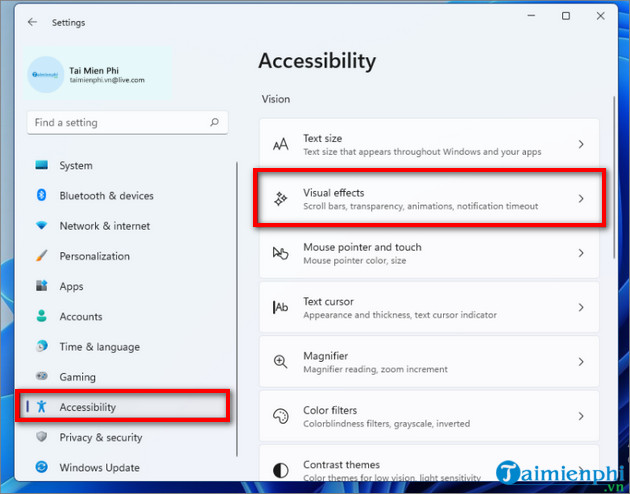The width and height of the screenshot is (630, 494).
Task: Click the Visual effects sparkle icon
Action: click(x=280, y=199)
